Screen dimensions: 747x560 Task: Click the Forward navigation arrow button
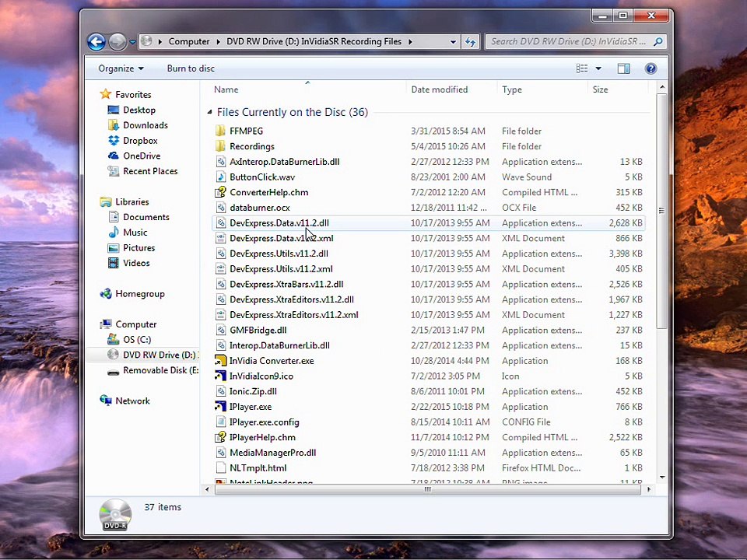[x=117, y=42]
